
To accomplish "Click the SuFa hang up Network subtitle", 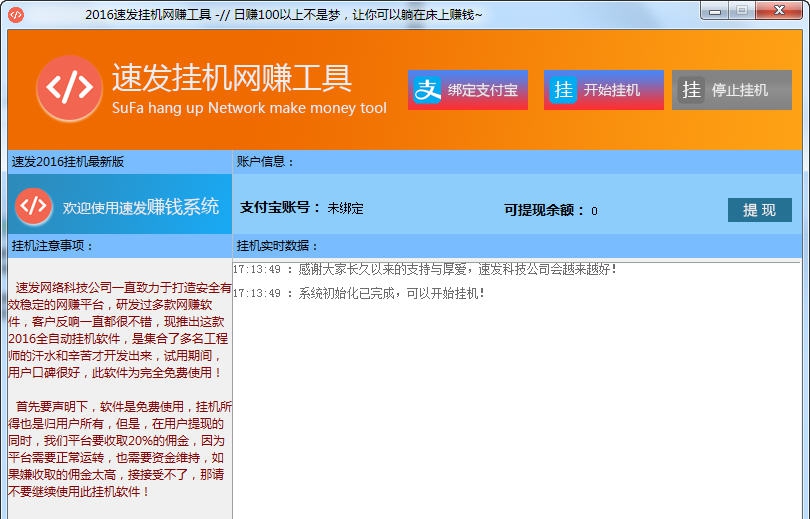I will coord(249,108).
